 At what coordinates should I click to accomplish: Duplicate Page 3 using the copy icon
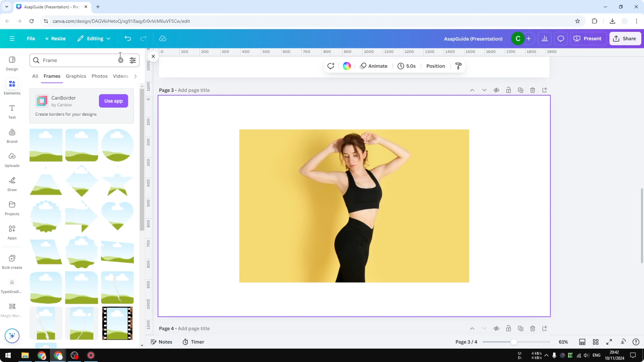(520, 90)
